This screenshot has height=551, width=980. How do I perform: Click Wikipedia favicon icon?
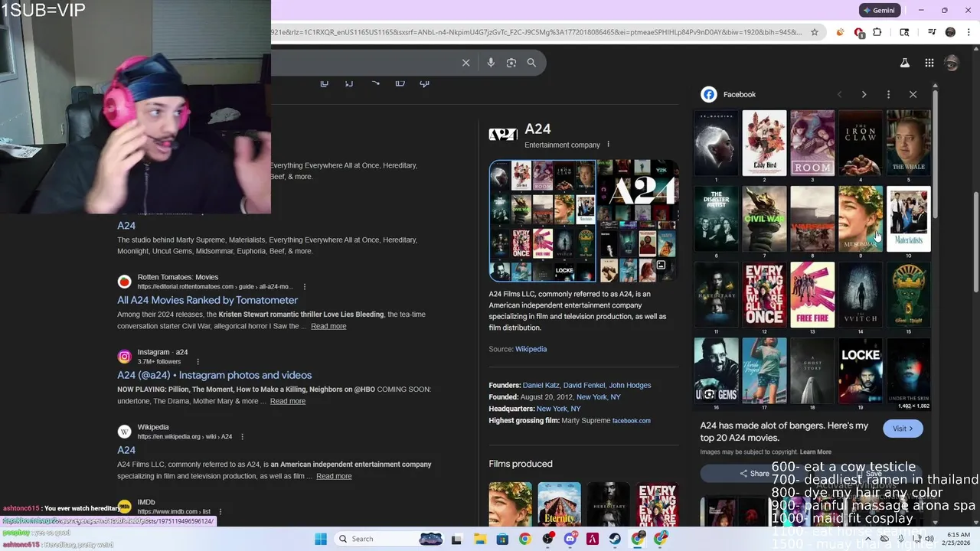coord(124,432)
